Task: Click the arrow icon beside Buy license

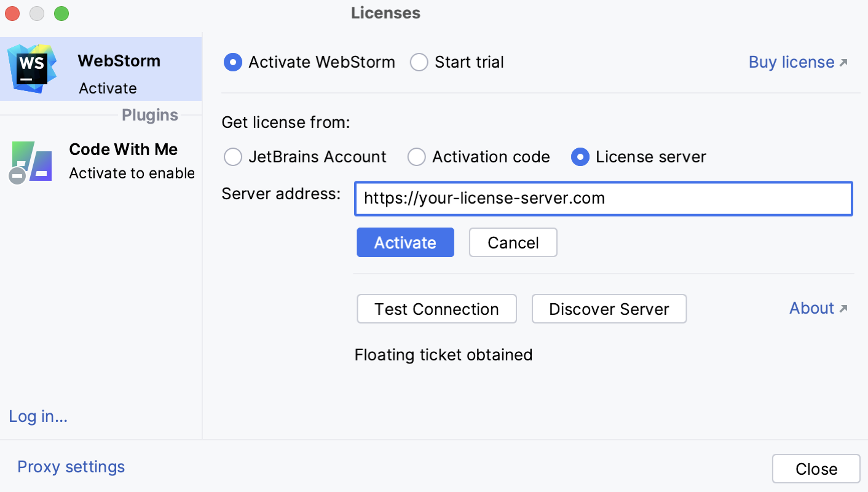Action: [843, 63]
